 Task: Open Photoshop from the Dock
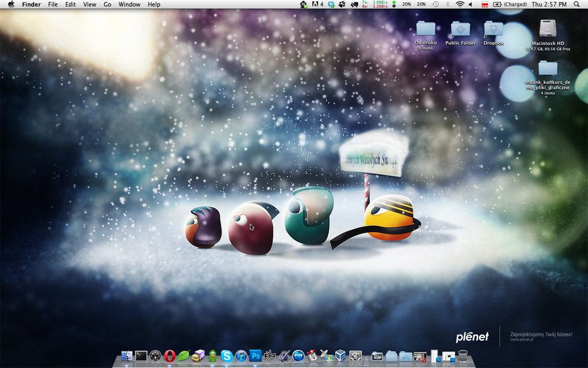pyautogui.click(x=255, y=355)
